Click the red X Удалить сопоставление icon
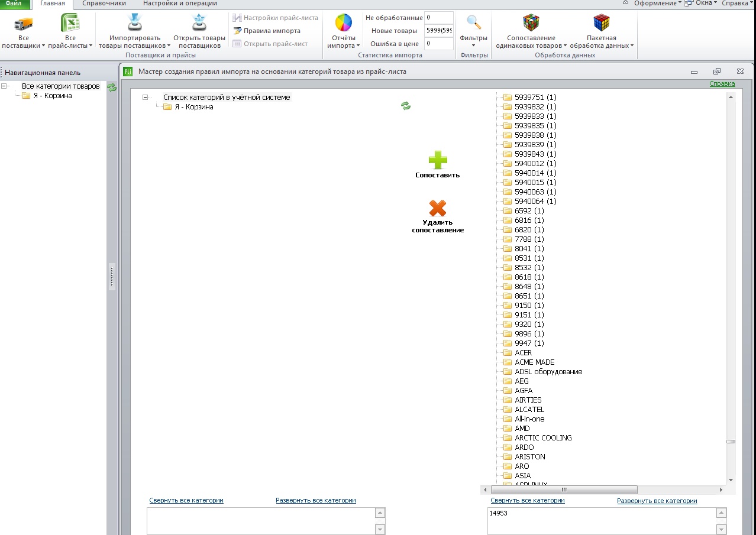Viewport: 756px width, 535px height. (438, 208)
